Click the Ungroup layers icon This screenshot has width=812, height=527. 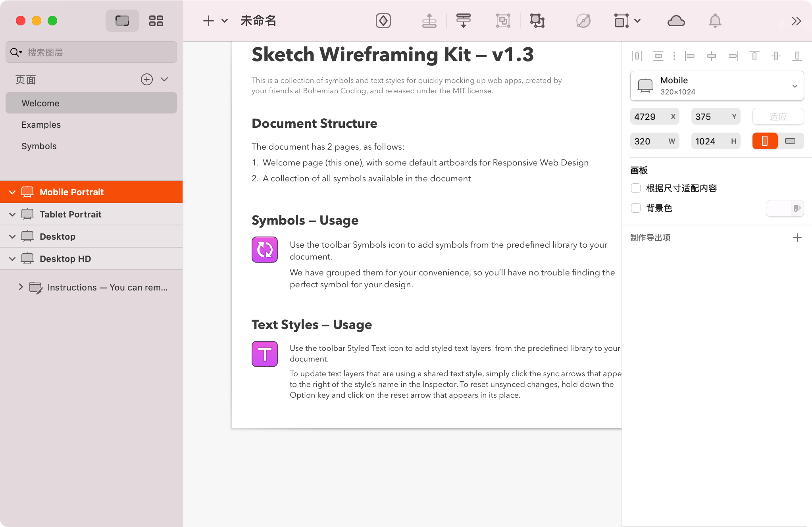click(537, 21)
